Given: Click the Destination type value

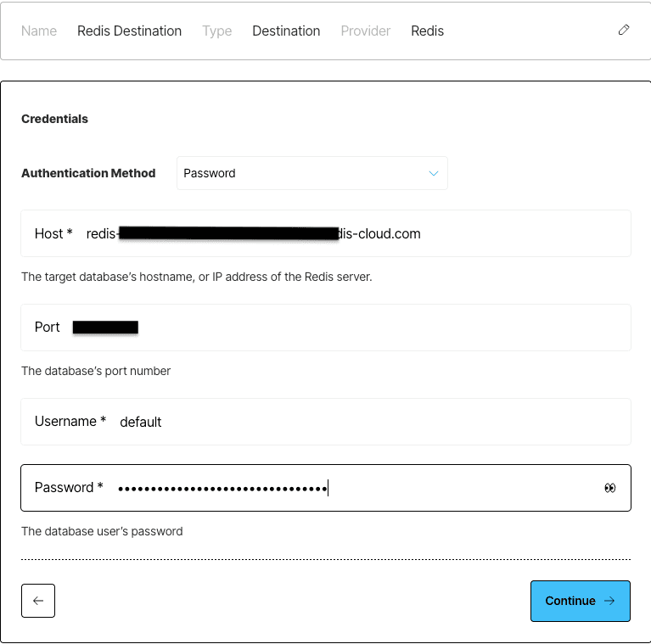Looking at the screenshot, I should [286, 31].
